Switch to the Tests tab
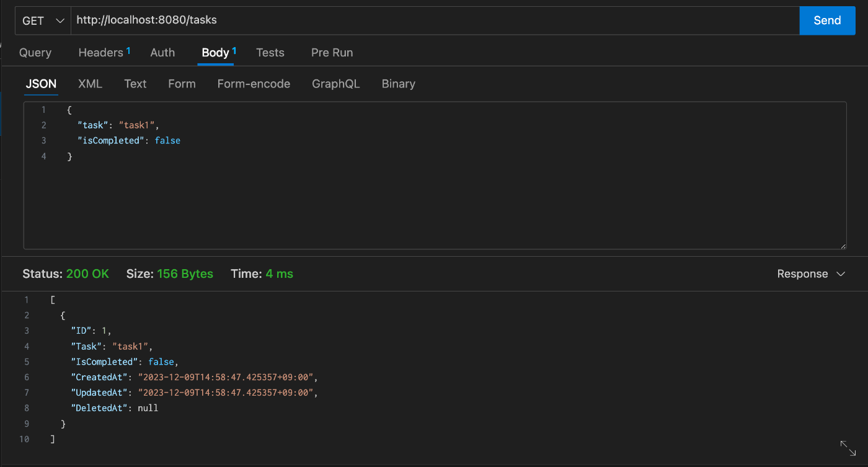This screenshot has height=467, width=868. (x=270, y=53)
